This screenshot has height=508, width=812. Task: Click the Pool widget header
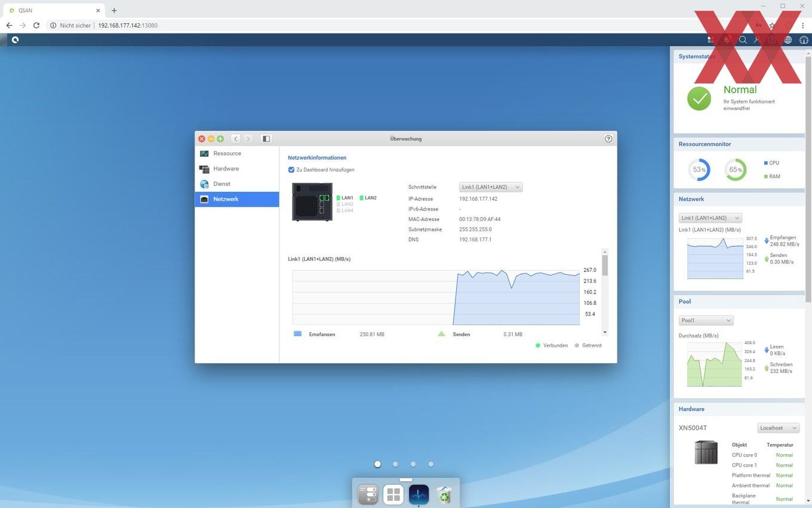coord(739,301)
